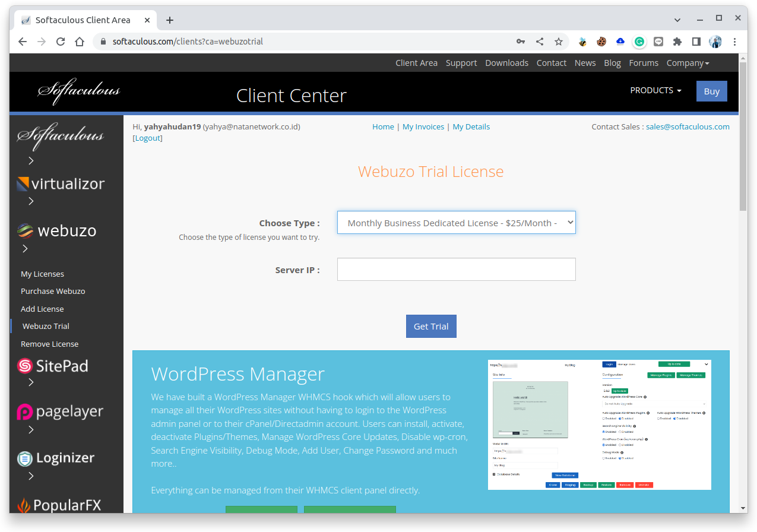Screen dimensions: 757x532
Task: Open Support in top navigation
Action: (461, 63)
